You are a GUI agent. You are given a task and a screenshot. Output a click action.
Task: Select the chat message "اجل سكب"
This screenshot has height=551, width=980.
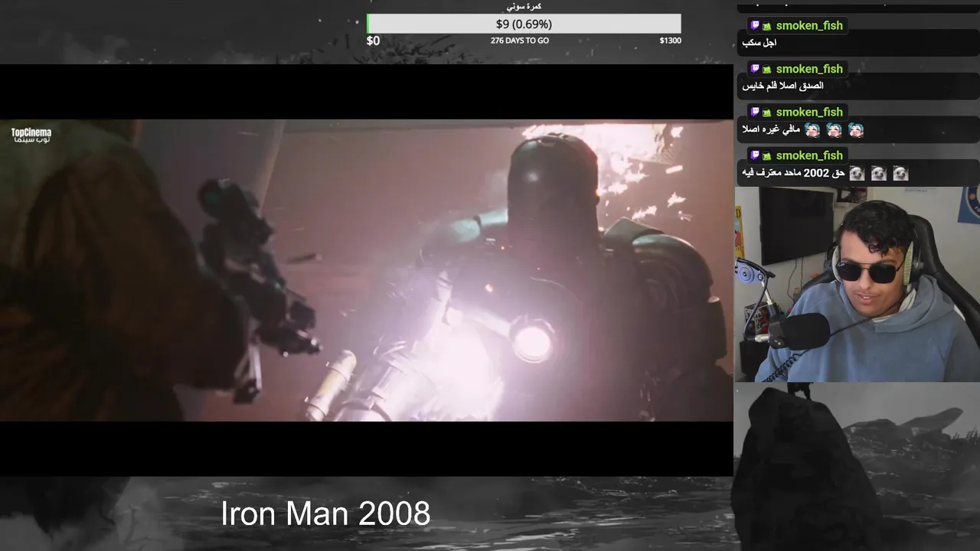(759, 43)
